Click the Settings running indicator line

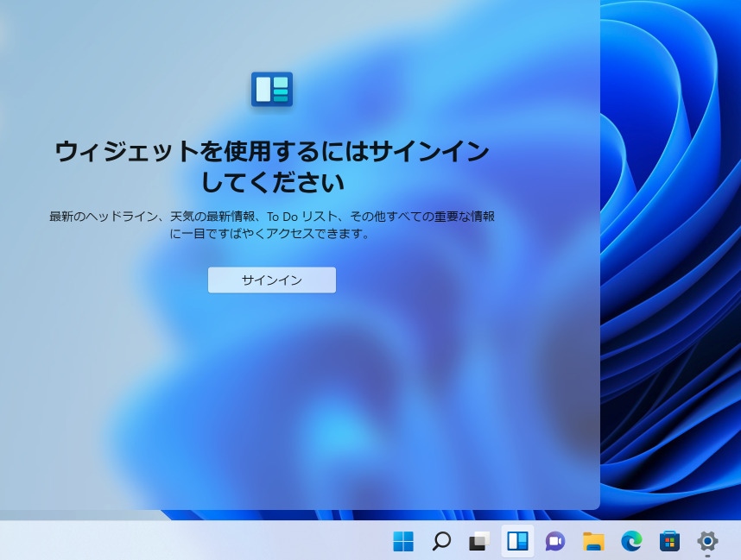point(707,557)
